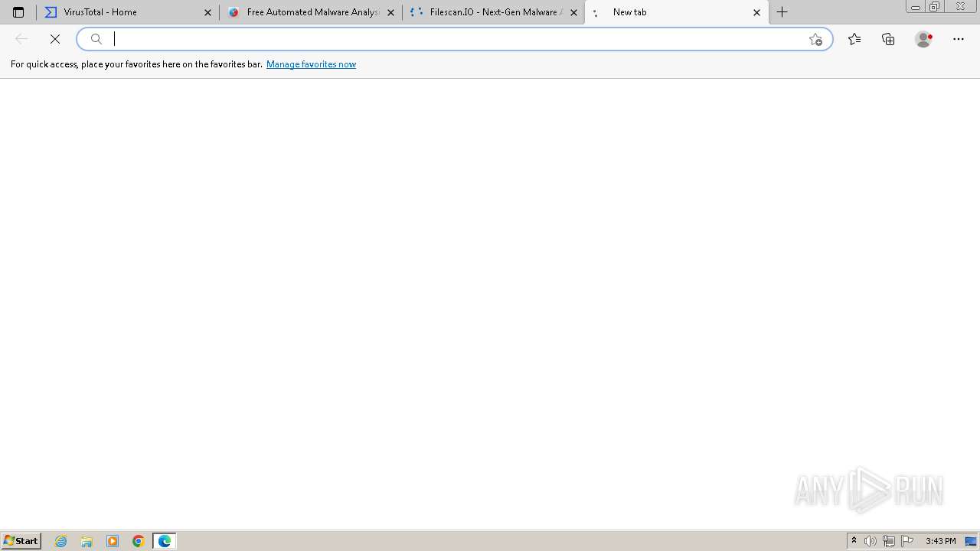Open the profile account icon

point(923,39)
